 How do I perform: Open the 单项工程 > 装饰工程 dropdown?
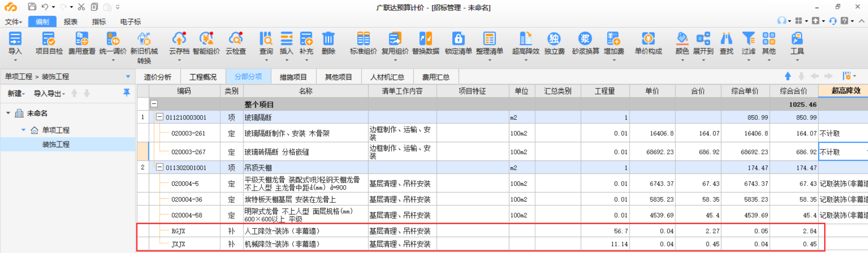[128, 77]
